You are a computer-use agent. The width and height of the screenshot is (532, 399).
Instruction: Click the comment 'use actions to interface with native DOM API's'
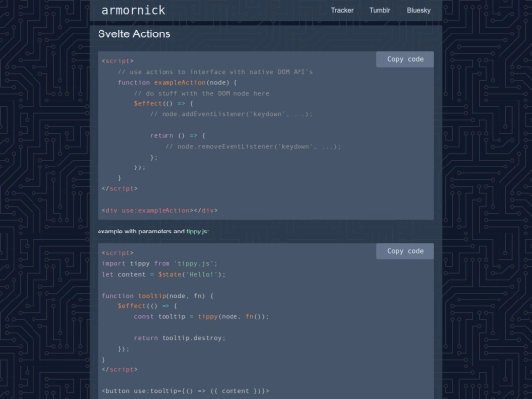(x=215, y=72)
